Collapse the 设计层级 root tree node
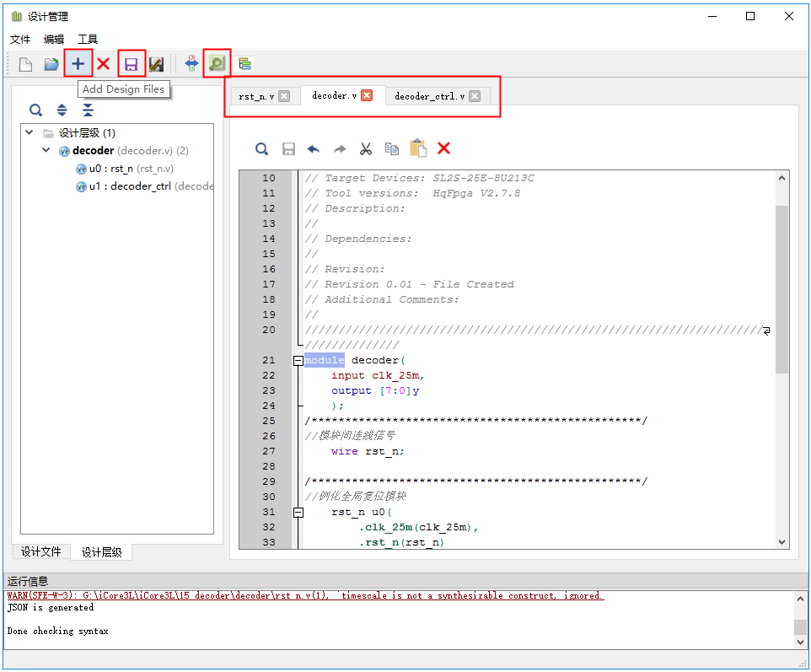The width and height of the screenshot is (811, 672). click(x=30, y=133)
